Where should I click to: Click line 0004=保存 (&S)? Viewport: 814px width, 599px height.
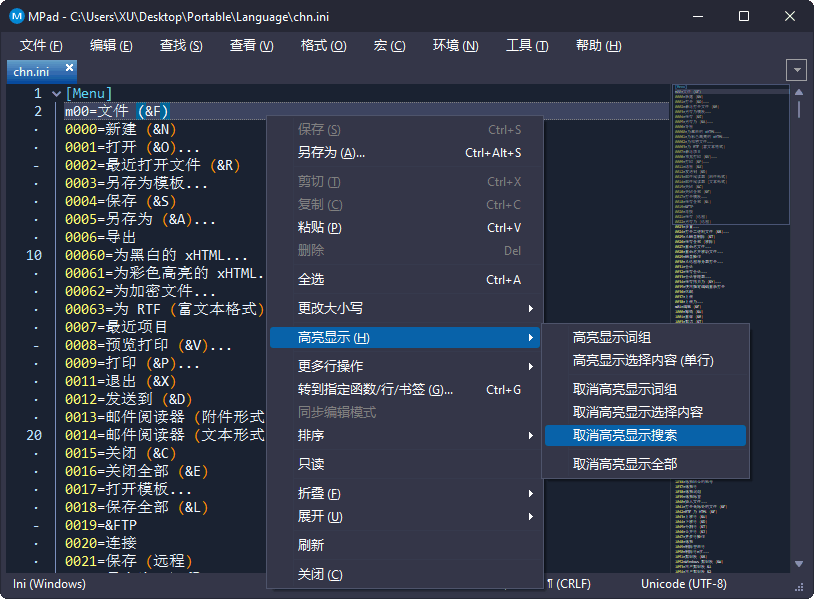point(120,201)
